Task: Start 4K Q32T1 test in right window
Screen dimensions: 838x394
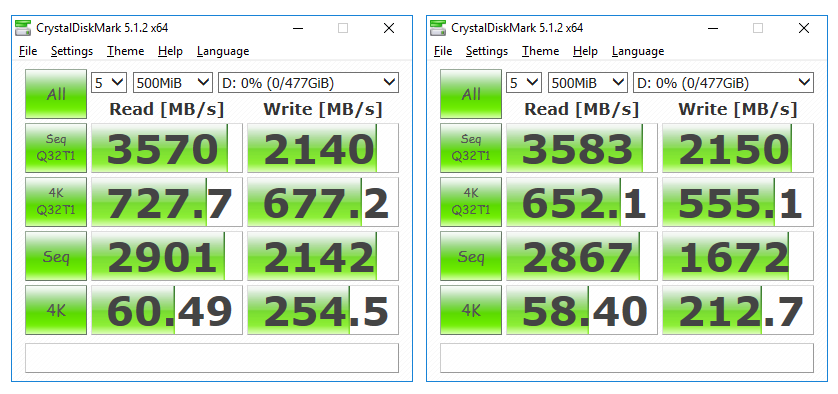Action: coord(471,202)
